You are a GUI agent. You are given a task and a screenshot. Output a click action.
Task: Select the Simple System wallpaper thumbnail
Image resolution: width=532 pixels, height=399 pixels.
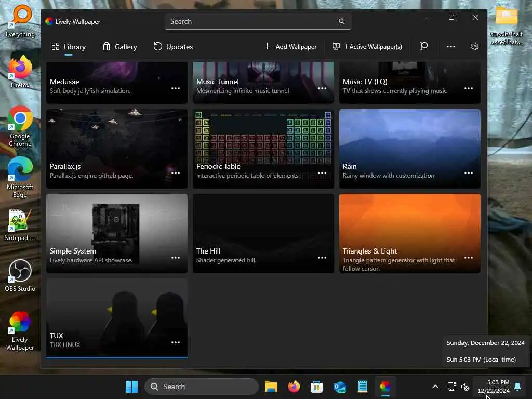[x=117, y=233]
